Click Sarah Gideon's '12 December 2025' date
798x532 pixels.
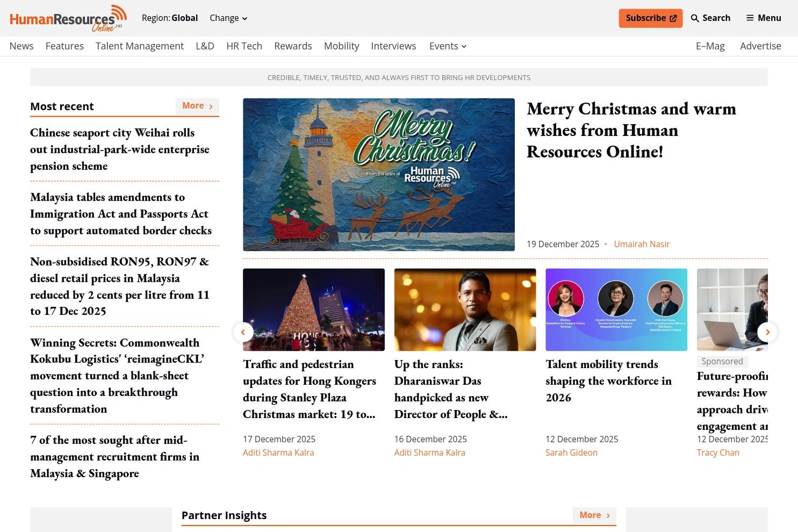point(581,439)
